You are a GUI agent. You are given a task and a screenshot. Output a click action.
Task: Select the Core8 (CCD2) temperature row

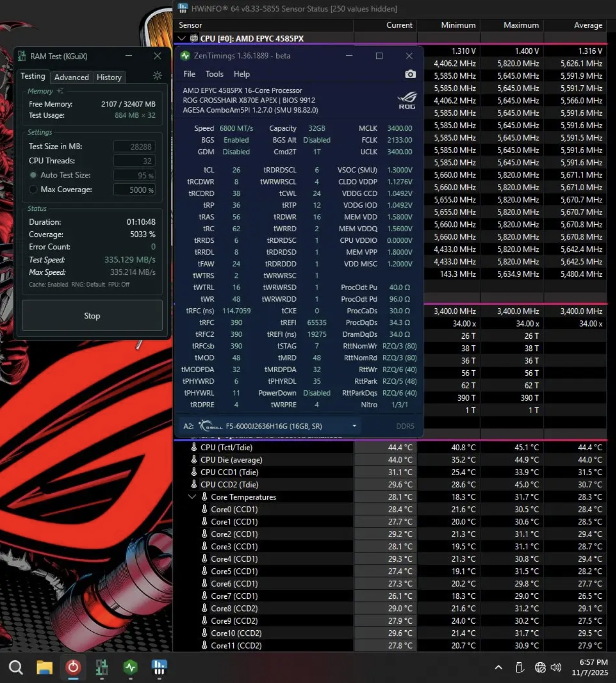tap(390, 608)
